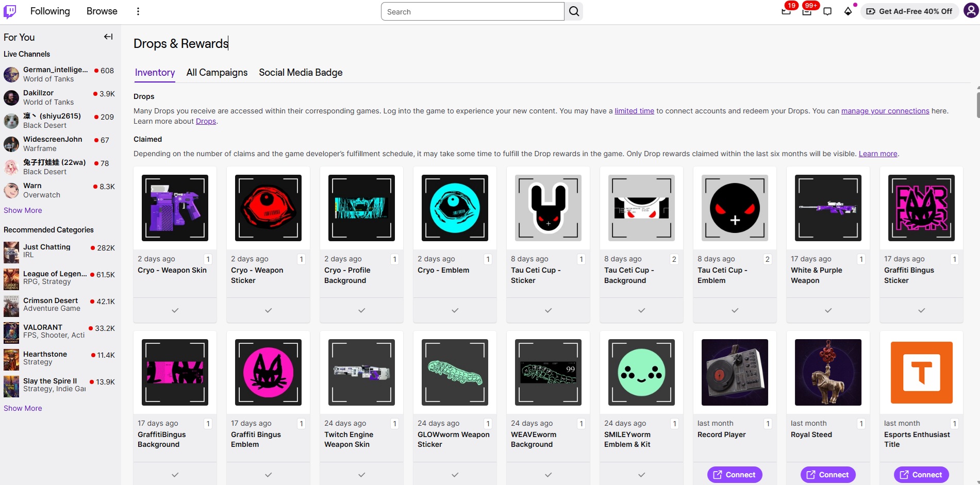Open the user profile avatar menu
This screenshot has height=485, width=980.
coord(971,11)
